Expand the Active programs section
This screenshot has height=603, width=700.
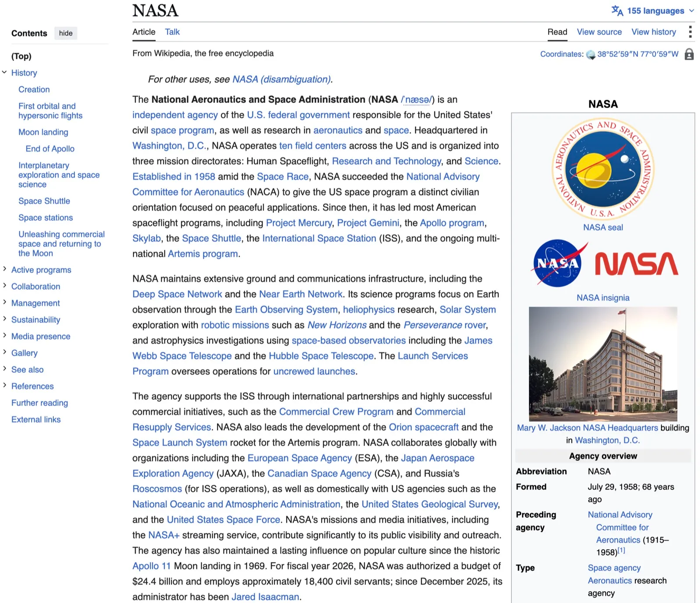[4, 269]
